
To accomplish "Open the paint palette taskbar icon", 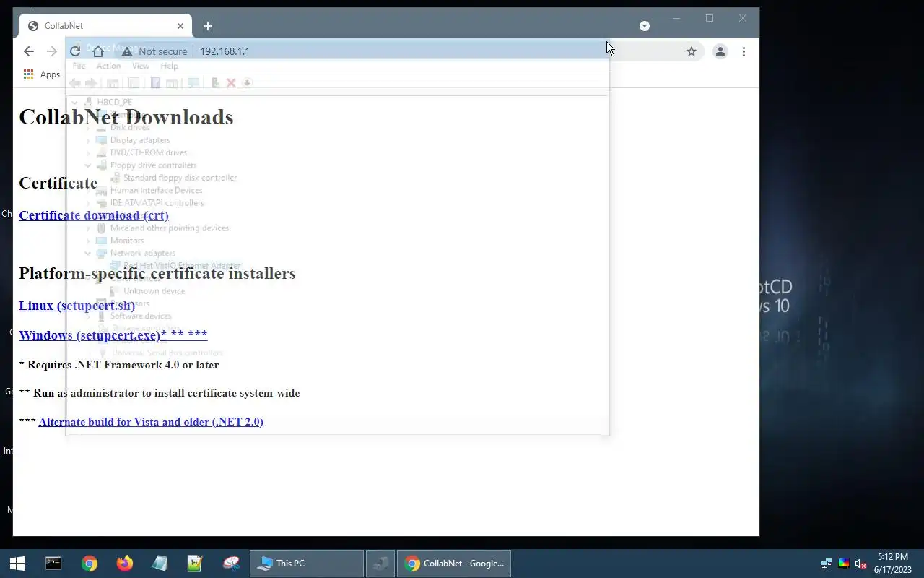I will [x=231, y=564].
